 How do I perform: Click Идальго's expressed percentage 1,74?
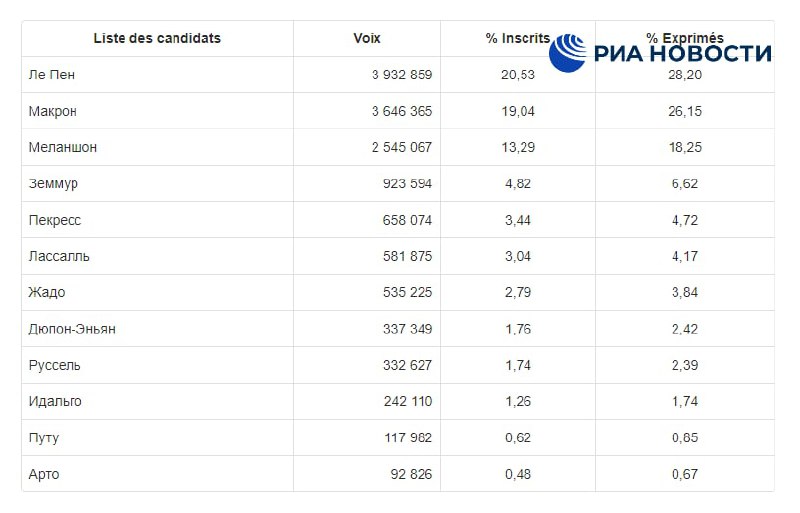pos(685,402)
